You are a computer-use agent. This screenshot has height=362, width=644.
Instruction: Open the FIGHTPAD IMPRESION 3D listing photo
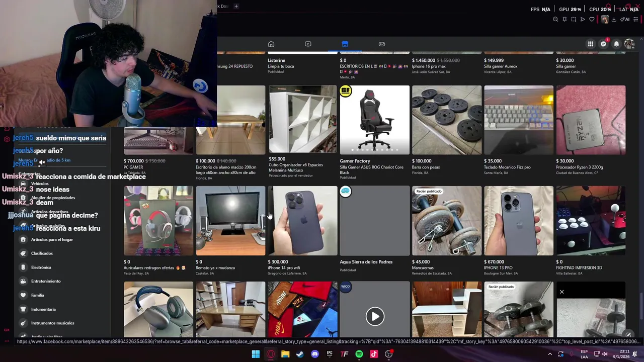(591, 221)
